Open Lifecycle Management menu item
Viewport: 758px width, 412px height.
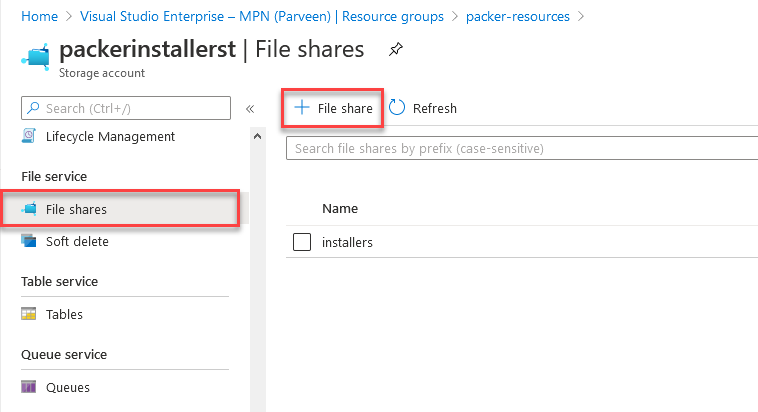coord(110,136)
